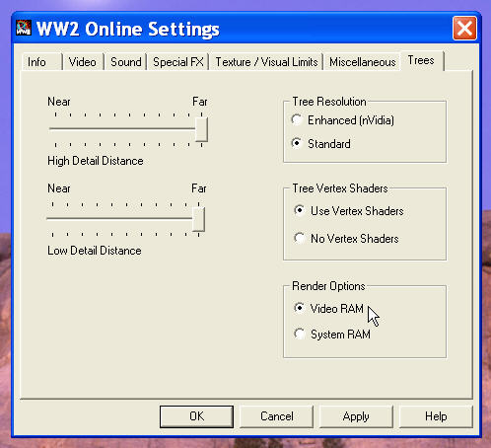Click the 'High Detail Distance' label
491x448 pixels.
[96, 161]
